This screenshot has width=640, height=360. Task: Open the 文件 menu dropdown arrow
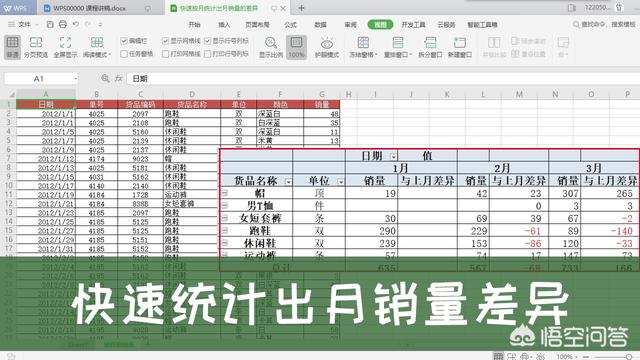[37, 24]
